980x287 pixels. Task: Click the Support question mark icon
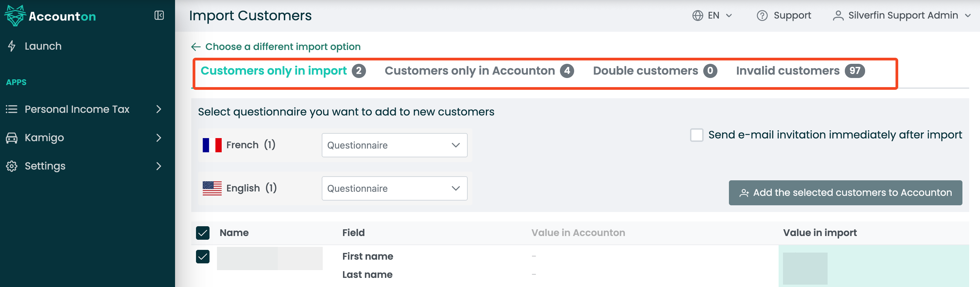pos(762,16)
